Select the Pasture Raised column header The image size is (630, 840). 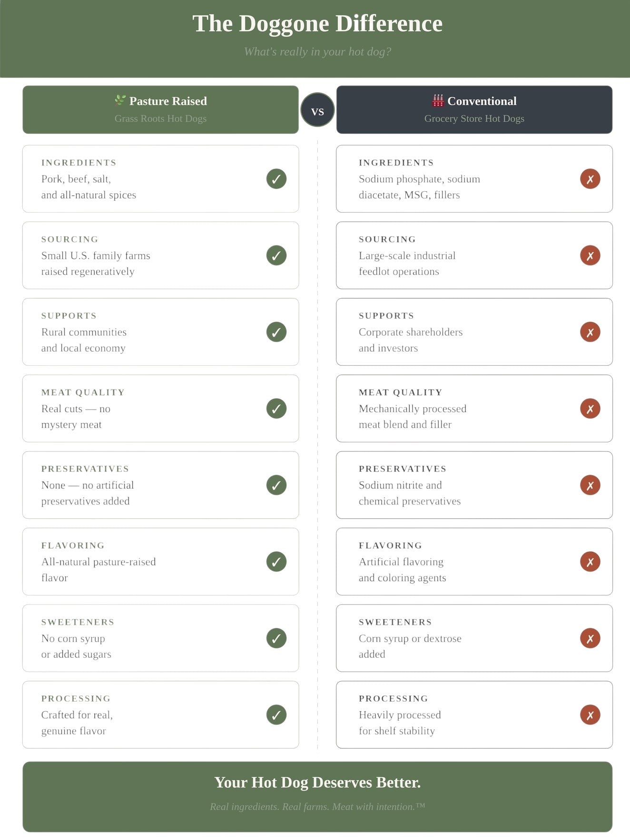click(x=160, y=109)
